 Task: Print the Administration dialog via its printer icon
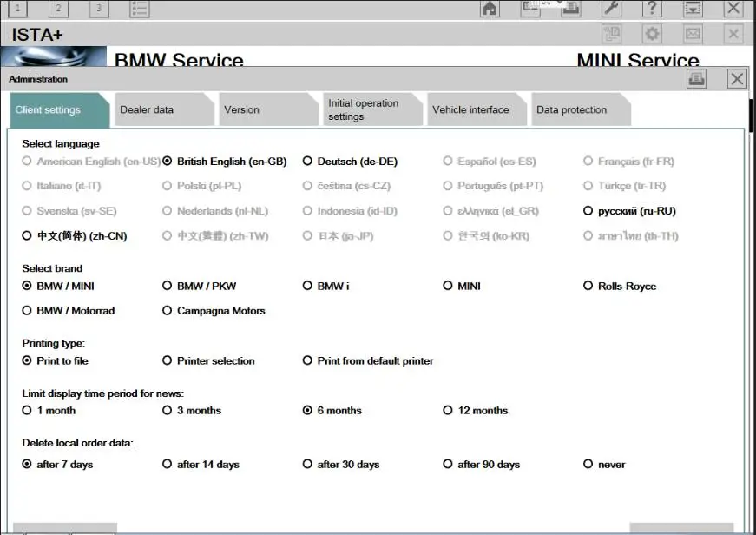coord(696,79)
